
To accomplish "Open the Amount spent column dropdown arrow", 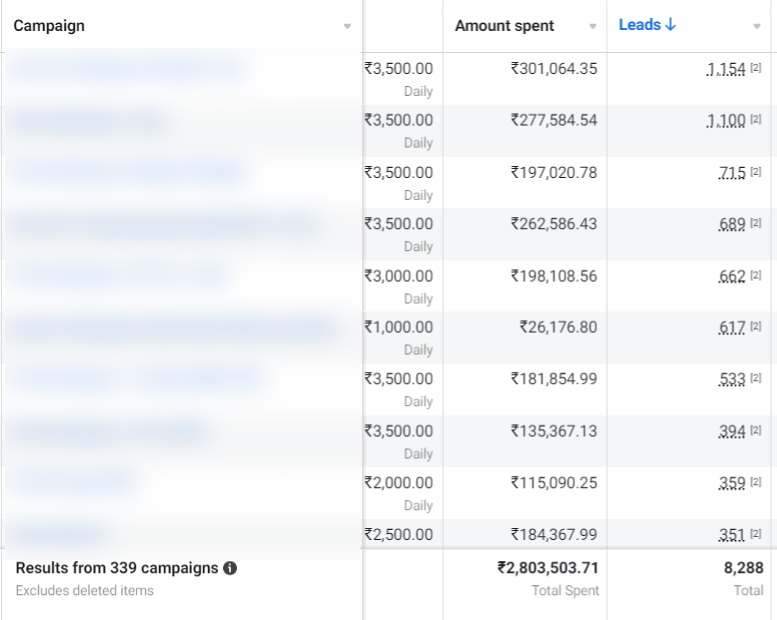I will [x=593, y=26].
